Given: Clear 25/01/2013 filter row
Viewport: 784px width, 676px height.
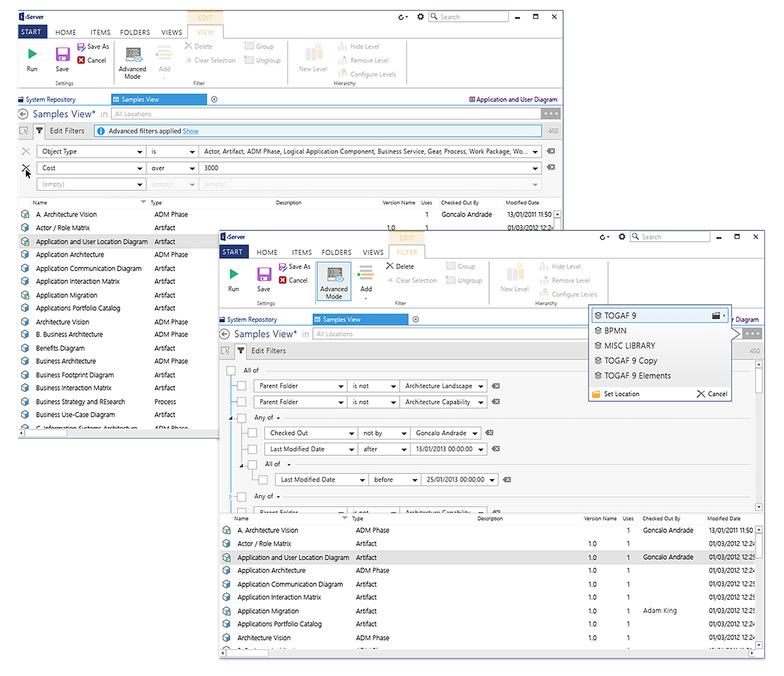Looking at the screenshot, I should [507, 480].
